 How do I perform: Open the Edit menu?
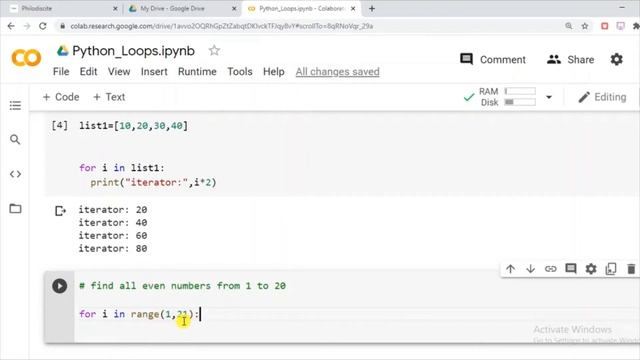tap(88, 72)
